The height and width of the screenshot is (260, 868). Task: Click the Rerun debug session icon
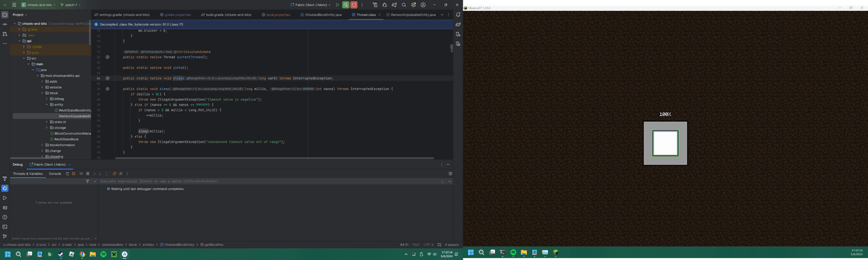pos(67,173)
